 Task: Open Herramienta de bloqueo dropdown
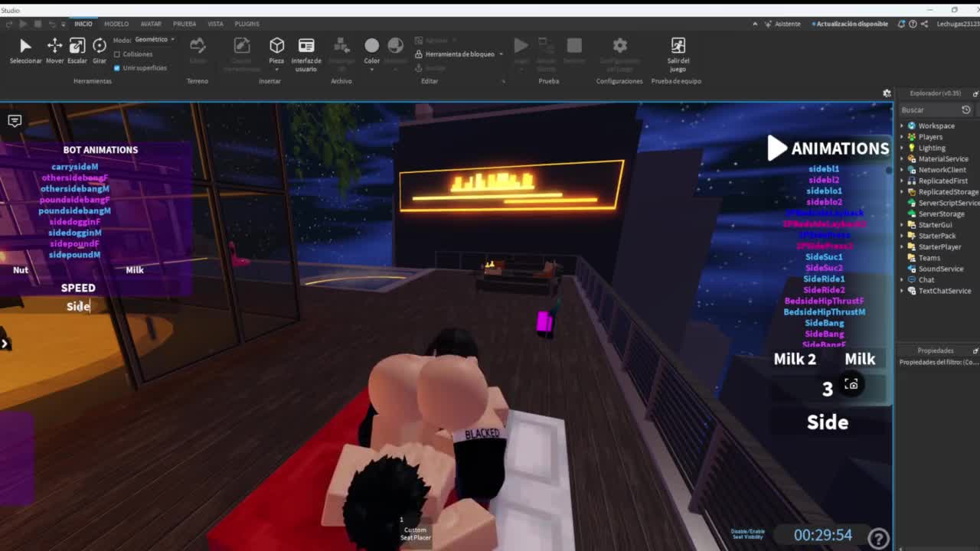click(x=459, y=54)
